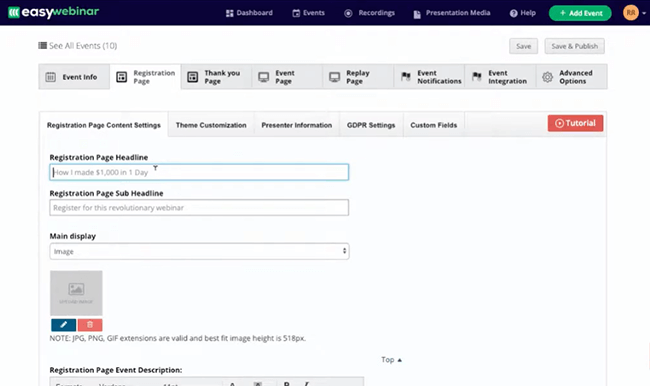Click the Event Page monitor icon
Viewport: 650px width, 386px height.
coord(264,77)
